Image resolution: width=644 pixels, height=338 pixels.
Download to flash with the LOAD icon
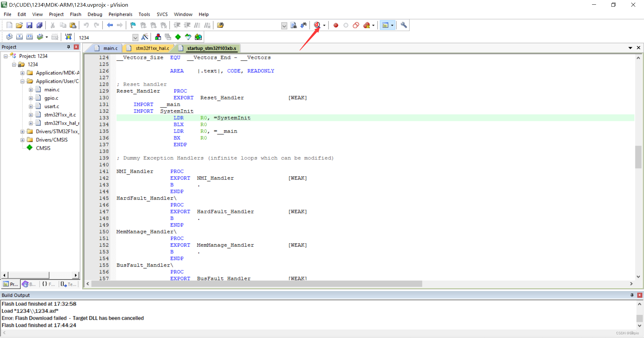(x=68, y=37)
